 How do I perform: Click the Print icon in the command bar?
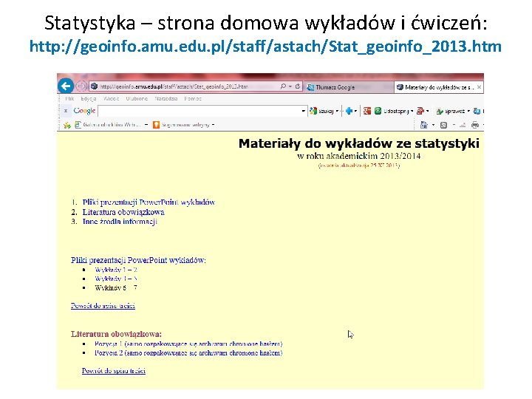click(x=475, y=125)
